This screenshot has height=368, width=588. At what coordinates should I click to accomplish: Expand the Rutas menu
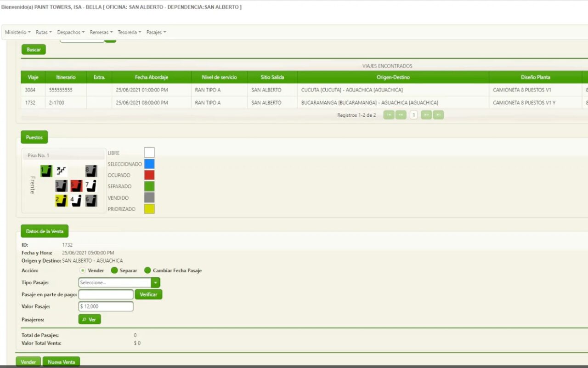[x=44, y=32]
